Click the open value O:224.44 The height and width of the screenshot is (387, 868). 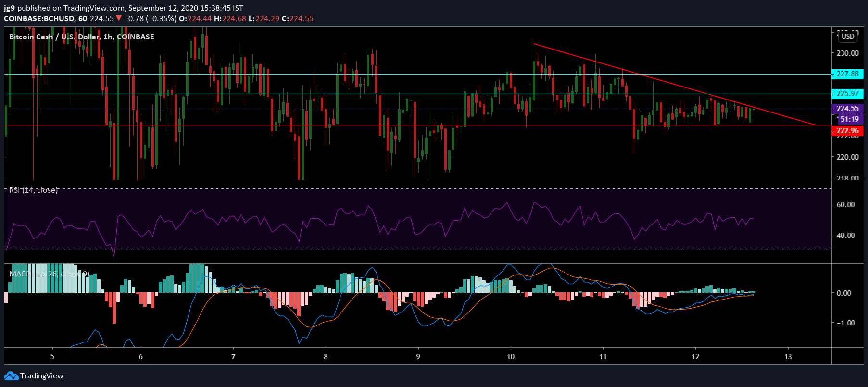(x=195, y=19)
